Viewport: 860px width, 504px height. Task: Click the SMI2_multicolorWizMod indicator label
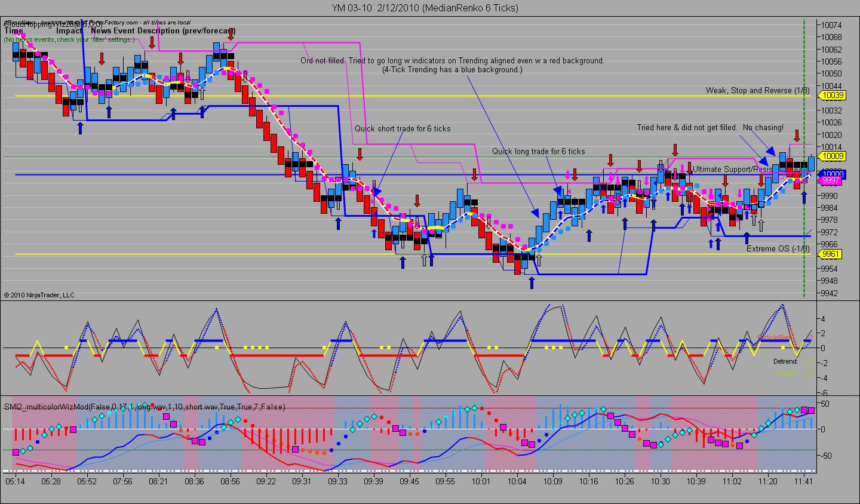click(x=145, y=407)
